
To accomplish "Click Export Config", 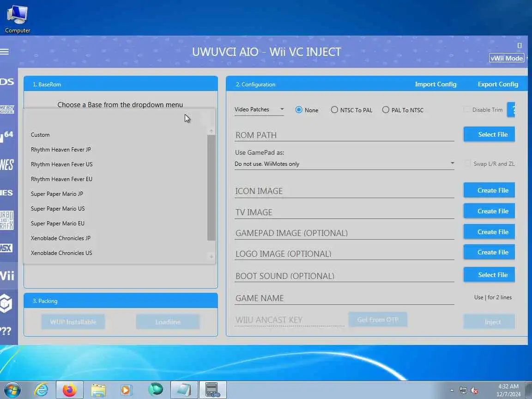I will (x=498, y=84).
